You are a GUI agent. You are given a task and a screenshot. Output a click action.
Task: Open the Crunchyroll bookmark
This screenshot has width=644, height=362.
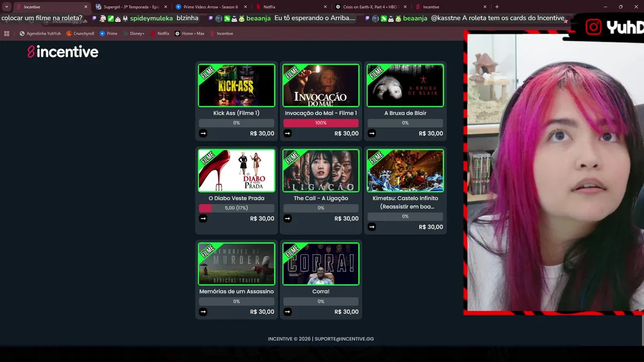pos(80,34)
